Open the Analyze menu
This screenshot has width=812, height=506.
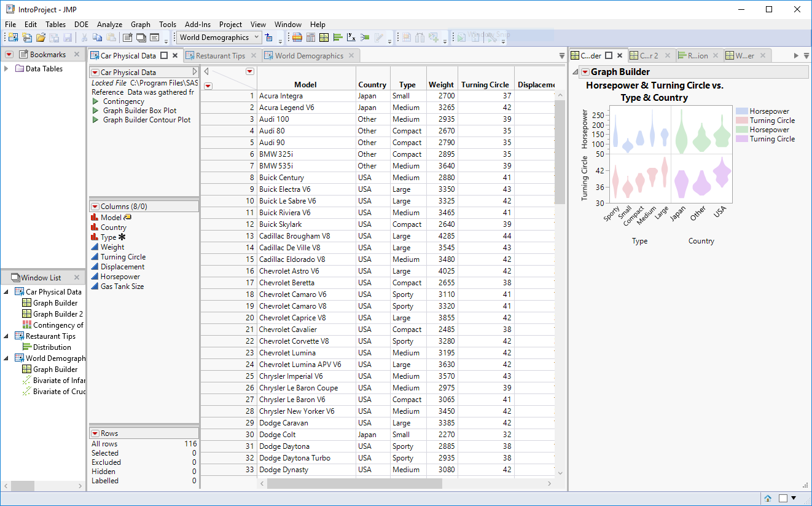click(109, 25)
